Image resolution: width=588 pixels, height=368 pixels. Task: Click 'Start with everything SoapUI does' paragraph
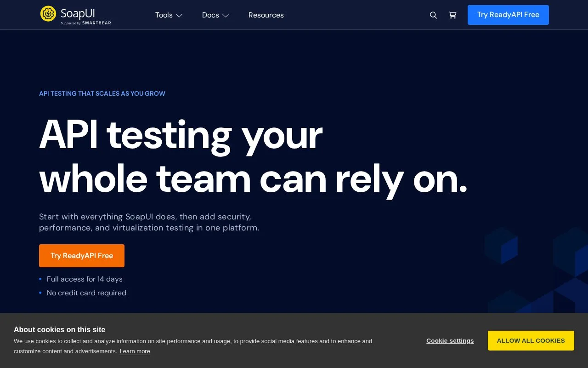point(149,222)
